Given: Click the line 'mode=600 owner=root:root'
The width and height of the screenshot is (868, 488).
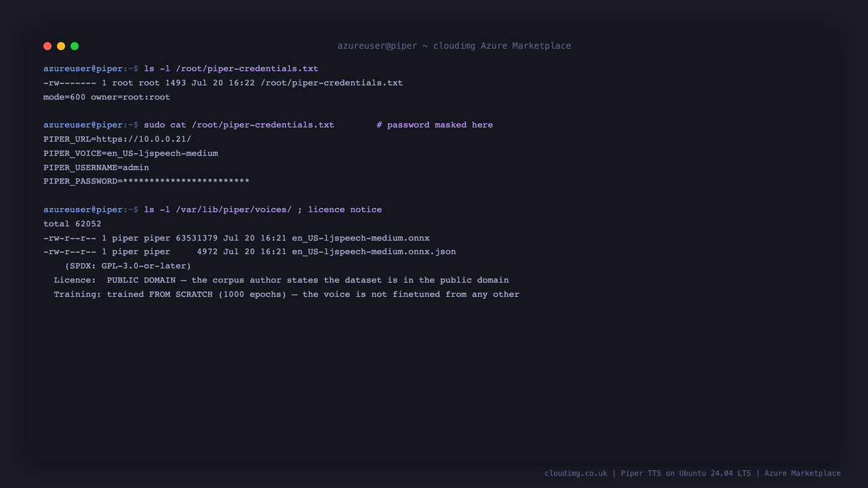Looking at the screenshot, I should pos(106,97).
